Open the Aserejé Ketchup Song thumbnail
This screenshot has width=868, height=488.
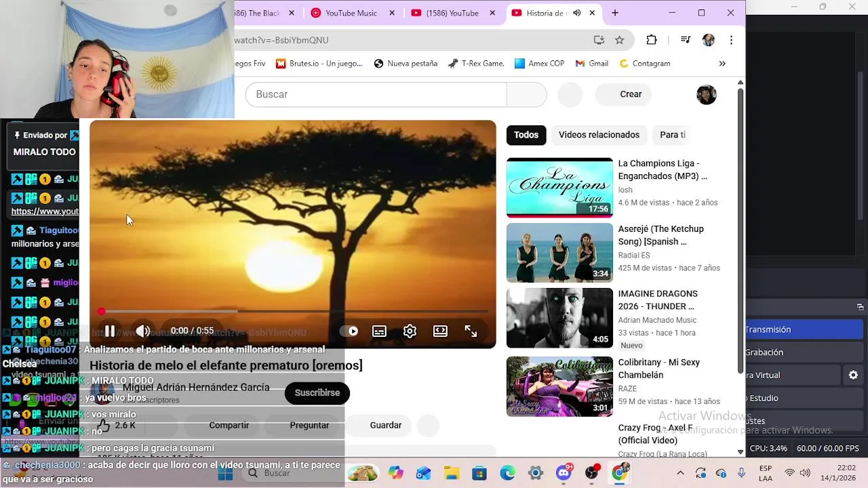click(559, 253)
